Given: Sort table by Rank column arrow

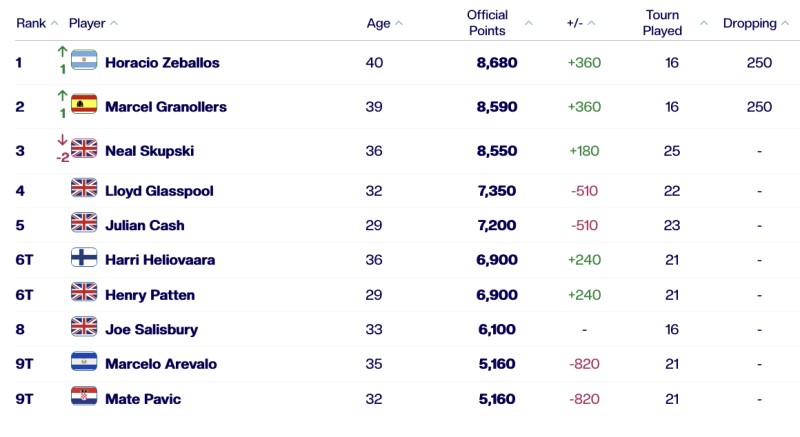Looking at the screenshot, I should pyautogui.click(x=54, y=23).
